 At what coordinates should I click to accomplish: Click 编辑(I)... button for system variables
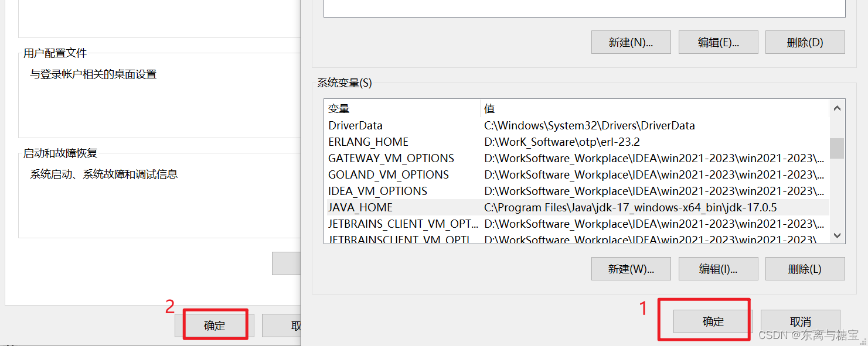pos(718,269)
